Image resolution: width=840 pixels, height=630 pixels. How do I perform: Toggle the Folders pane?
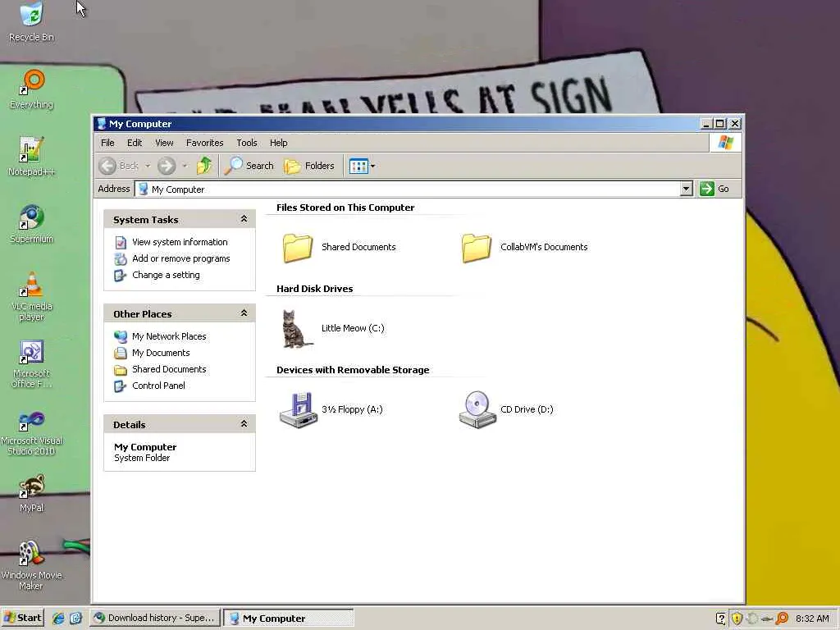click(x=309, y=166)
